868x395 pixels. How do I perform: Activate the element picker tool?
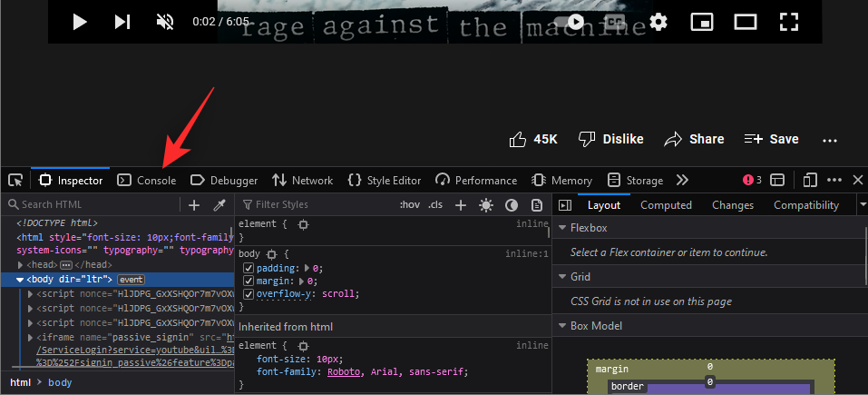pos(15,180)
